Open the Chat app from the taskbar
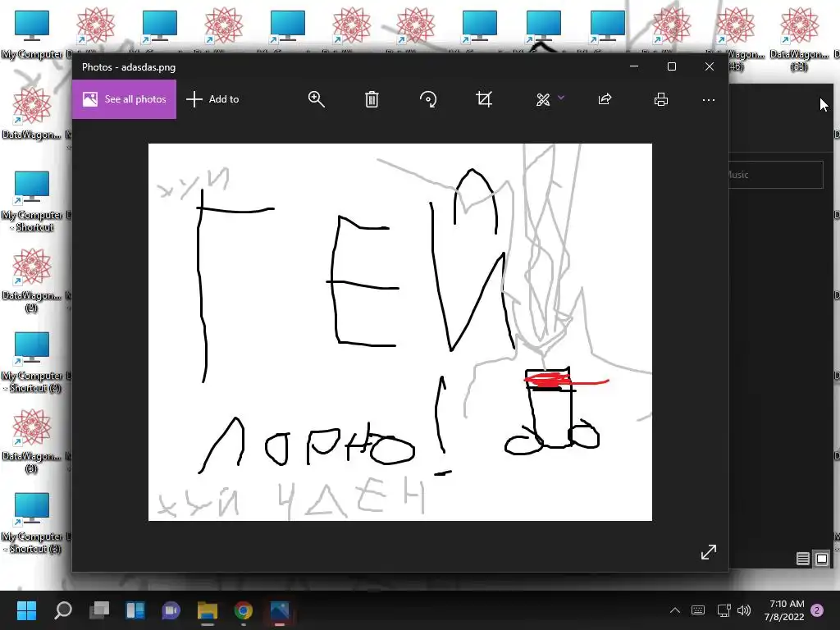The width and height of the screenshot is (840, 630). coord(171,610)
